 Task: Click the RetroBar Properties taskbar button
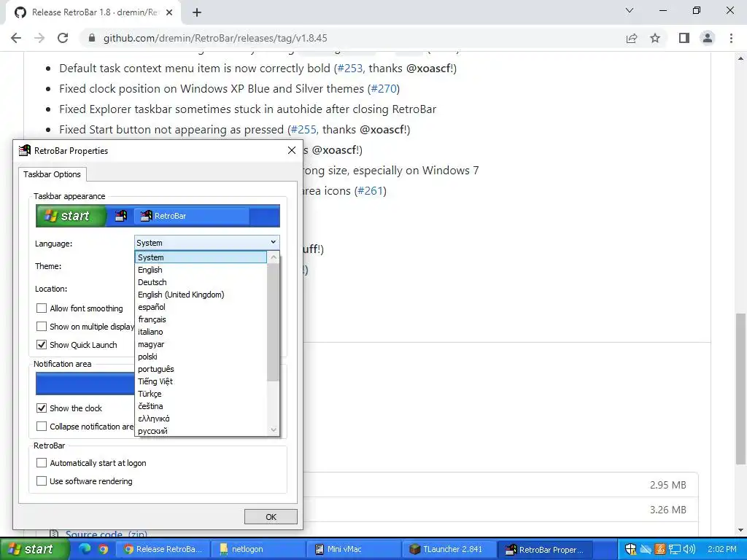coord(546,549)
